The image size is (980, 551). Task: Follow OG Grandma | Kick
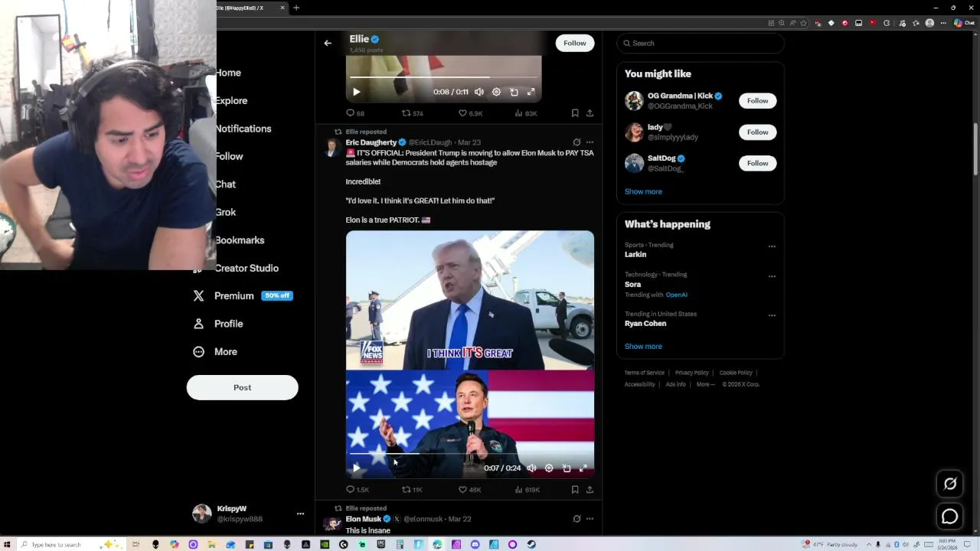tap(757, 101)
